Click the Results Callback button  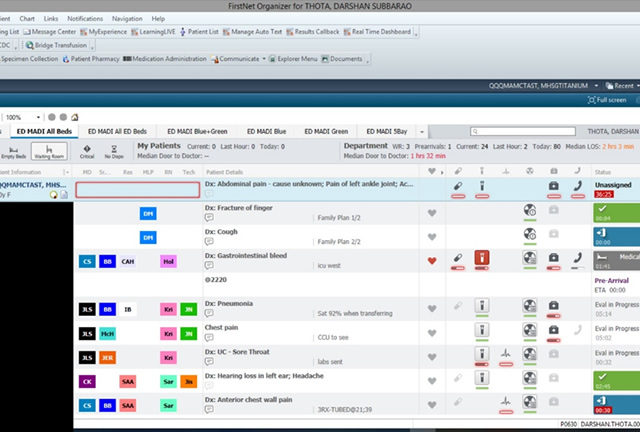point(316,33)
